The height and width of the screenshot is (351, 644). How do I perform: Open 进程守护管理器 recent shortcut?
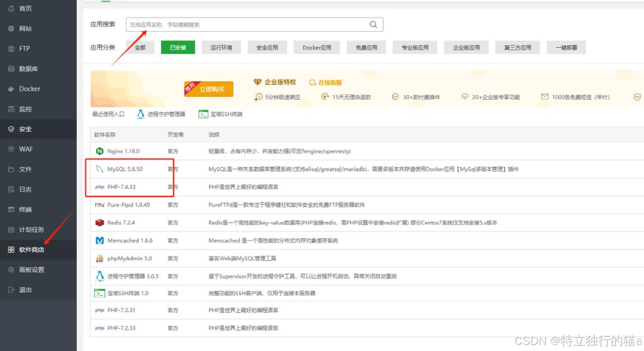(x=161, y=114)
